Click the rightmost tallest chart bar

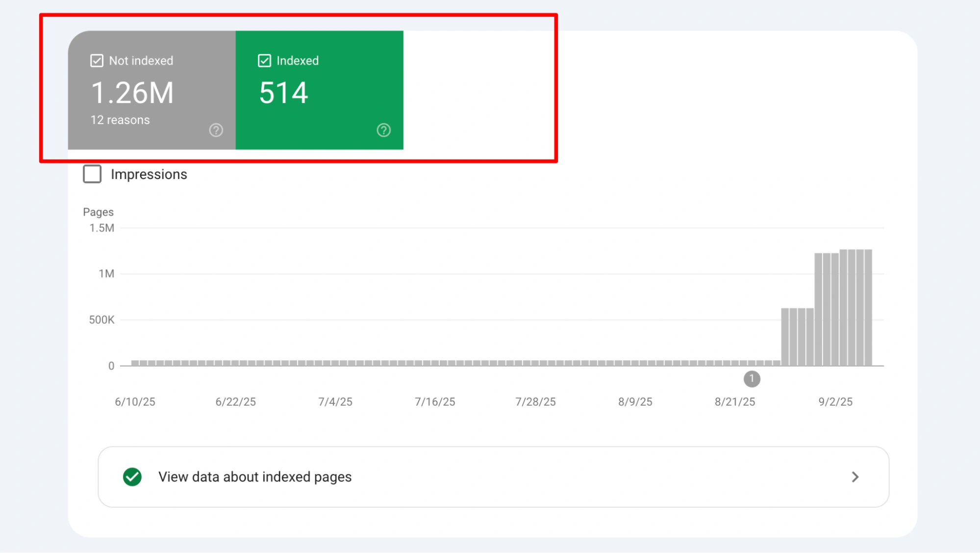[868, 308]
